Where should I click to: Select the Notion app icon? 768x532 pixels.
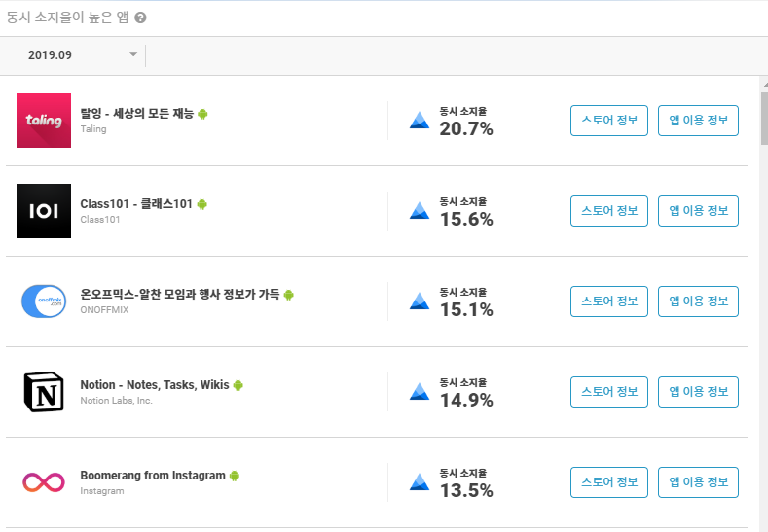(44, 392)
